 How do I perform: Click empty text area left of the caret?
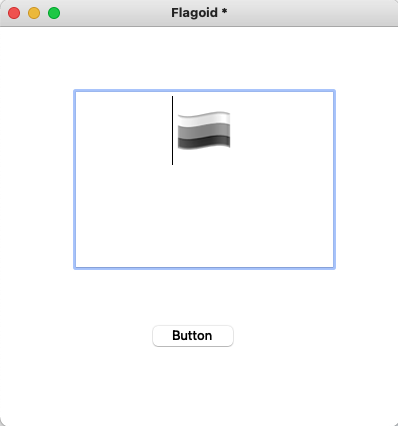[x=123, y=130]
